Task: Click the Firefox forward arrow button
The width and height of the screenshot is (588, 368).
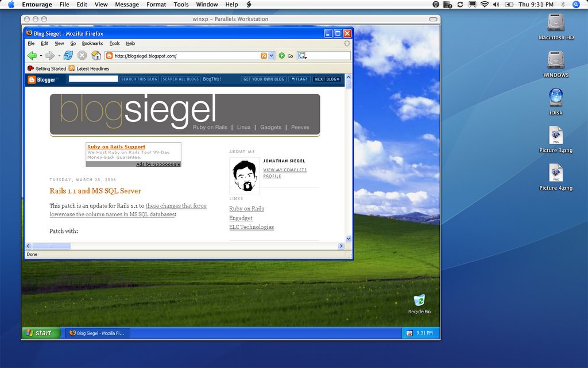Action: (x=50, y=56)
